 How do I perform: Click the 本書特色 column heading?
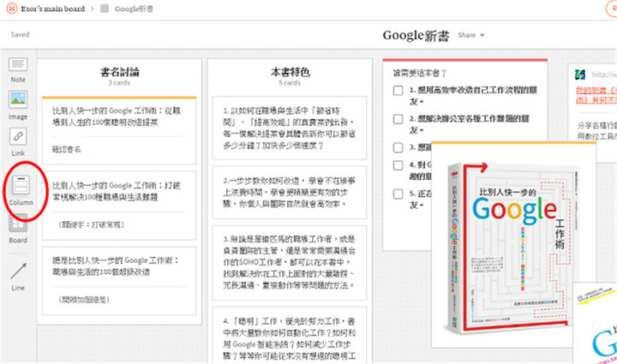(290, 72)
